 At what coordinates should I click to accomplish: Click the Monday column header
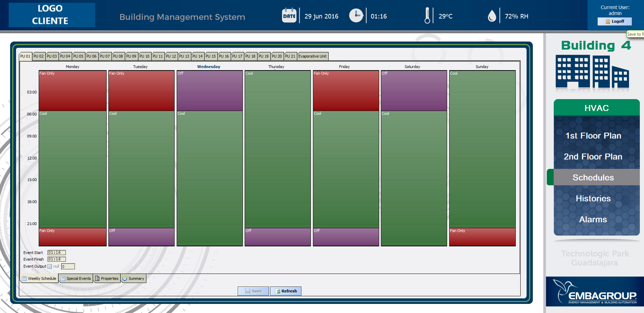click(x=72, y=67)
